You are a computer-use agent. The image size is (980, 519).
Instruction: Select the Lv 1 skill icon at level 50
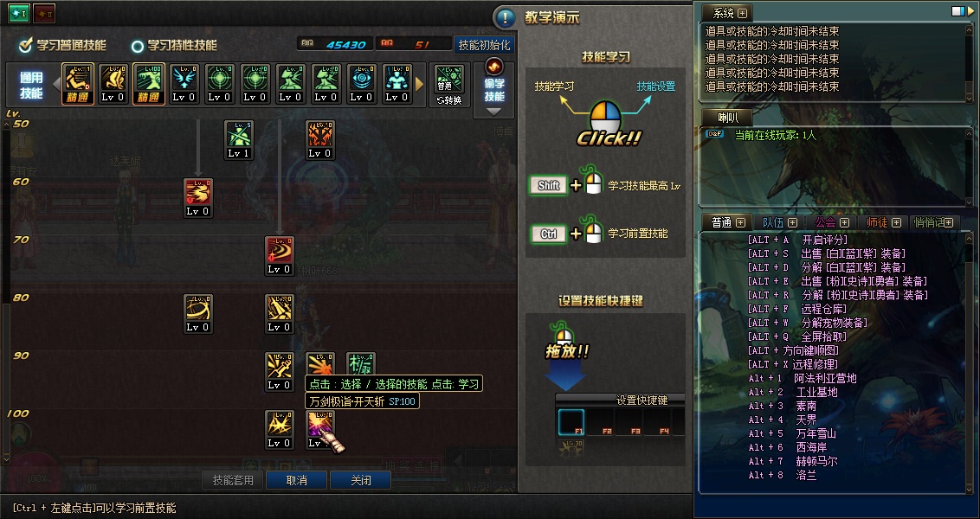pyautogui.click(x=239, y=140)
